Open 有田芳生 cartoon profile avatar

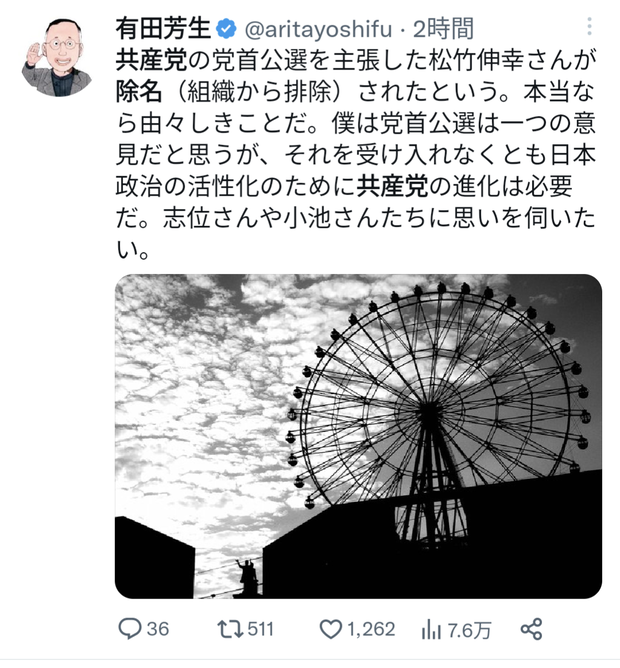click(x=57, y=57)
